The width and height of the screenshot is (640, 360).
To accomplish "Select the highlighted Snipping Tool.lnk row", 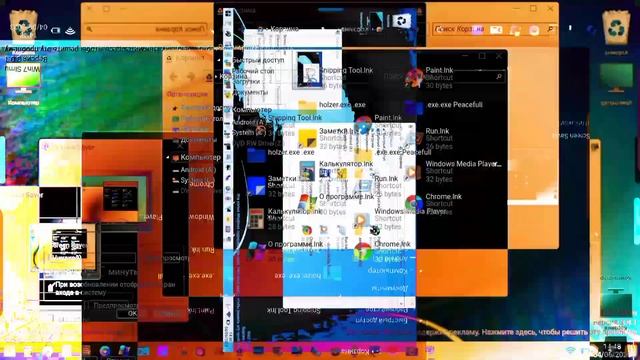I will [295, 118].
